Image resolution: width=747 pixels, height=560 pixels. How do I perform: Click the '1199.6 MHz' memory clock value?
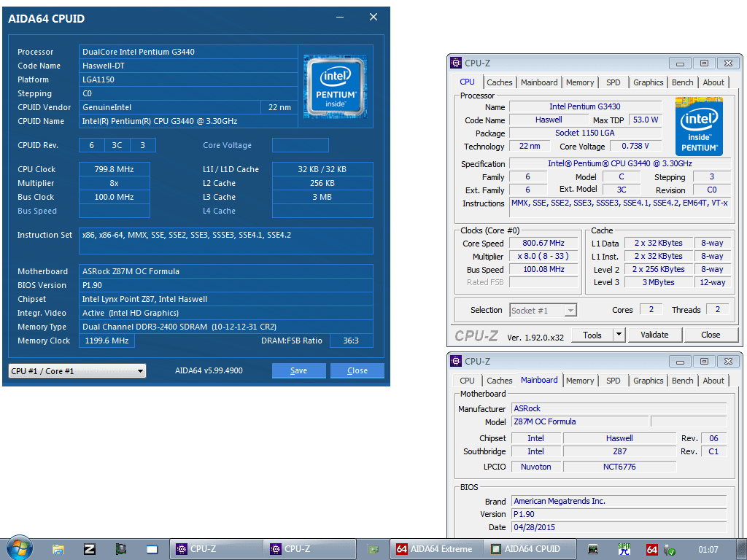click(107, 341)
